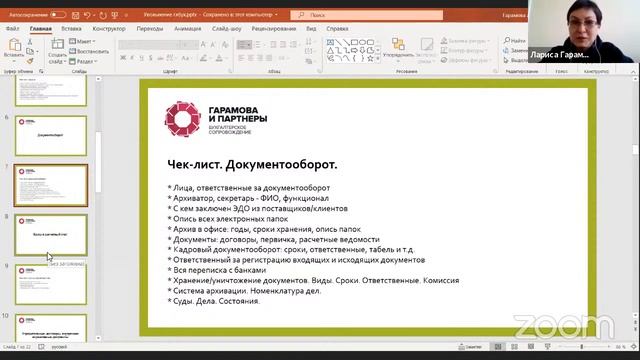This screenshot has width=640, height=360.
Task: Open the Справка tab
Action: click(338, 29)
